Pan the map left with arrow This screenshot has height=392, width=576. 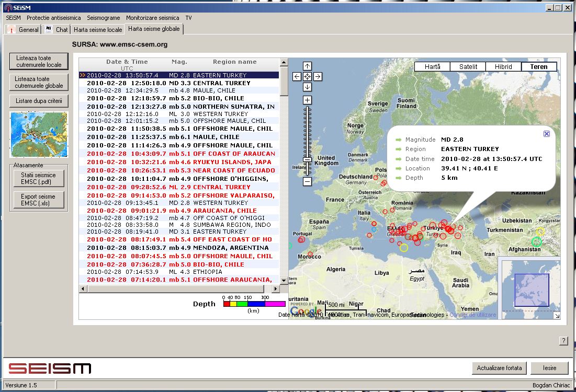(x=297, y=77)
